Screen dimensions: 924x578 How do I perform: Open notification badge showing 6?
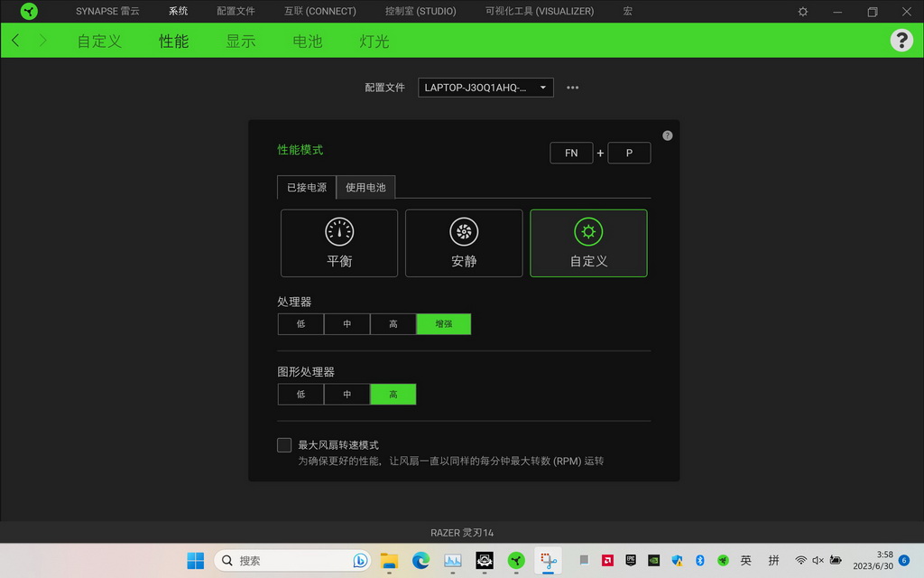(x=904, y=560)
